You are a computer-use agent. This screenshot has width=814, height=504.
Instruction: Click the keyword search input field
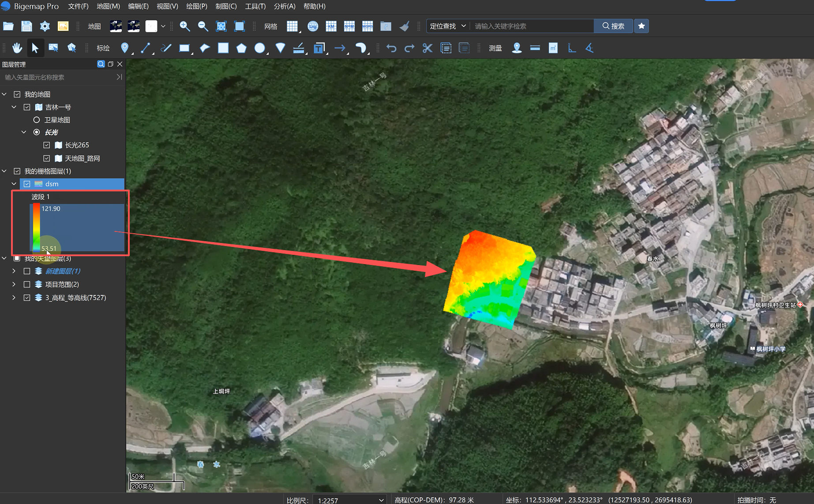[x=532, y=26]
